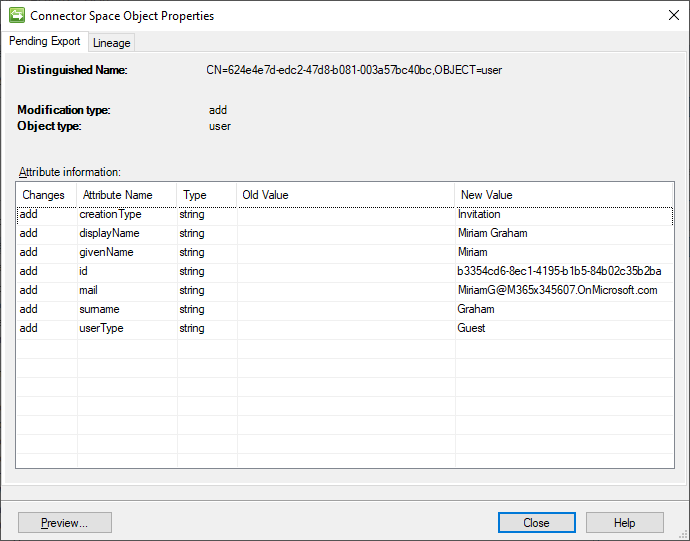Click the Old Value column header

(x=265, y=195)
